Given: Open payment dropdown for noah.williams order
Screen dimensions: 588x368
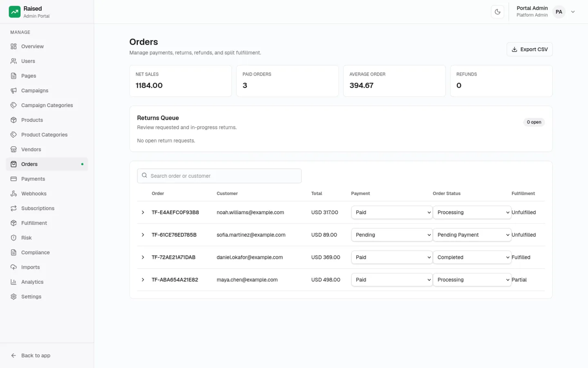Looking at the screenshot, I should tap(392, 212).
